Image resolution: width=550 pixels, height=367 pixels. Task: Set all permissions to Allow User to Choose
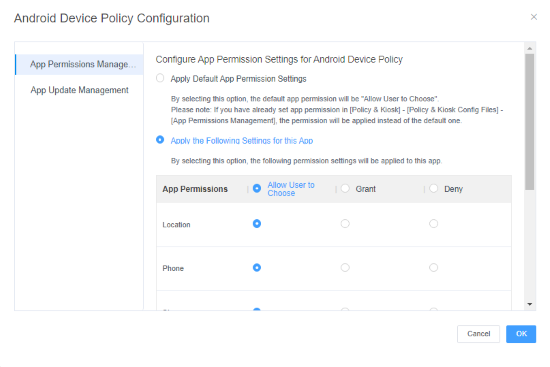(x=257, y=188)
